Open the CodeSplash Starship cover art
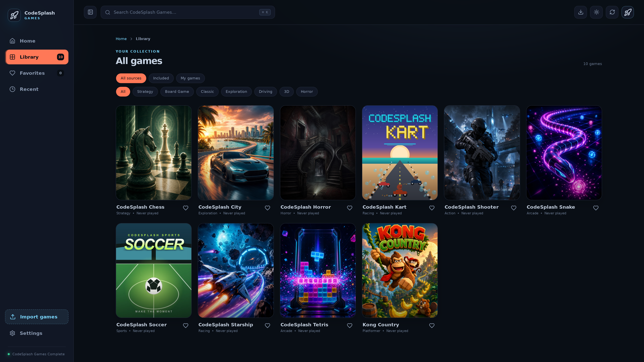Screen dimensions: 644x362 [236, 270]
